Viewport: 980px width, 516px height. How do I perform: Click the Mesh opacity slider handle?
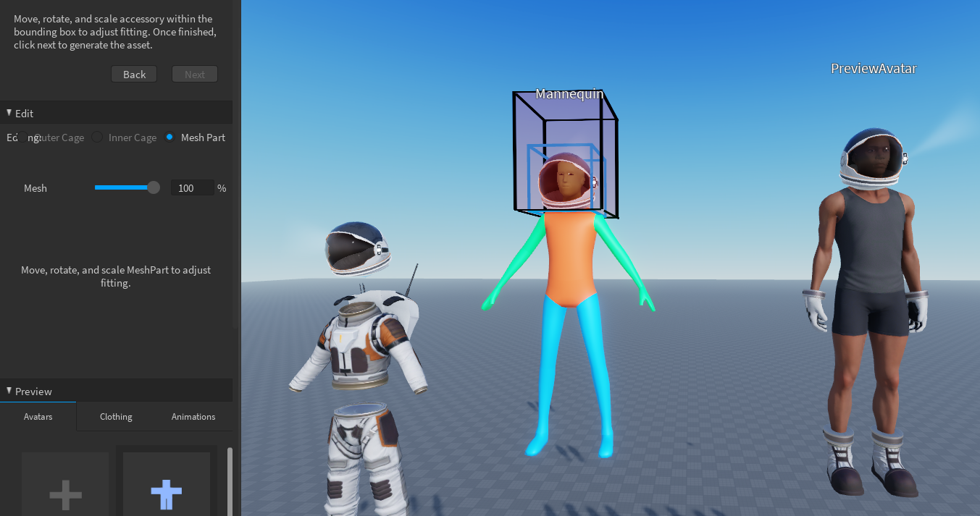[154, 187]
